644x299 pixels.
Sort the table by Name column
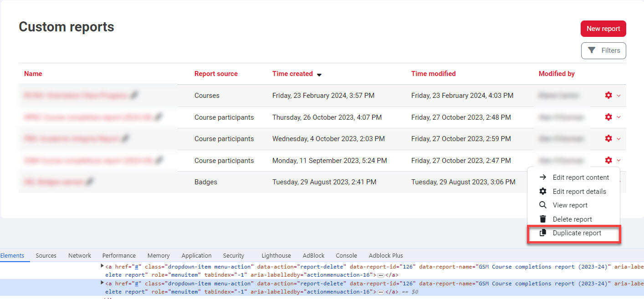[33, 74]
